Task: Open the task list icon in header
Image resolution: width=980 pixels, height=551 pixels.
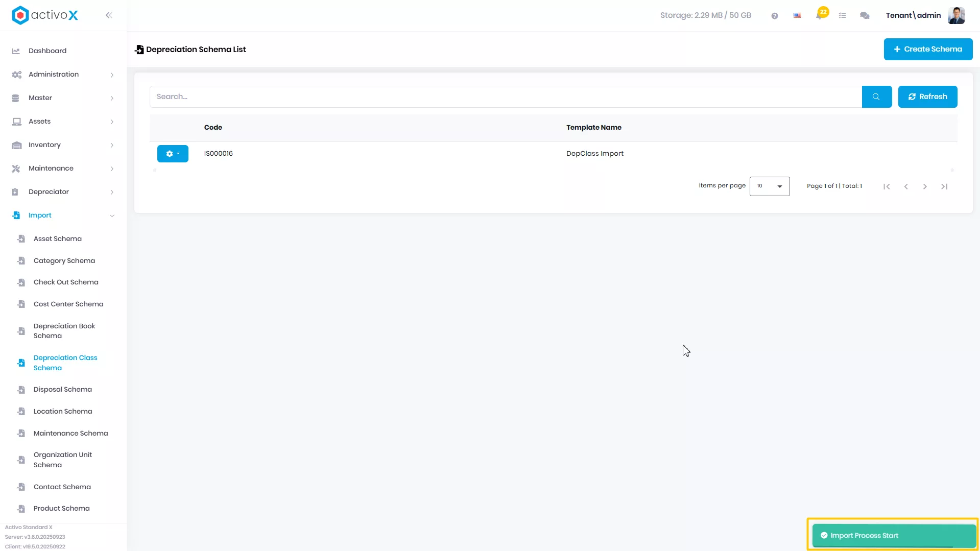Action: (843, 16)
